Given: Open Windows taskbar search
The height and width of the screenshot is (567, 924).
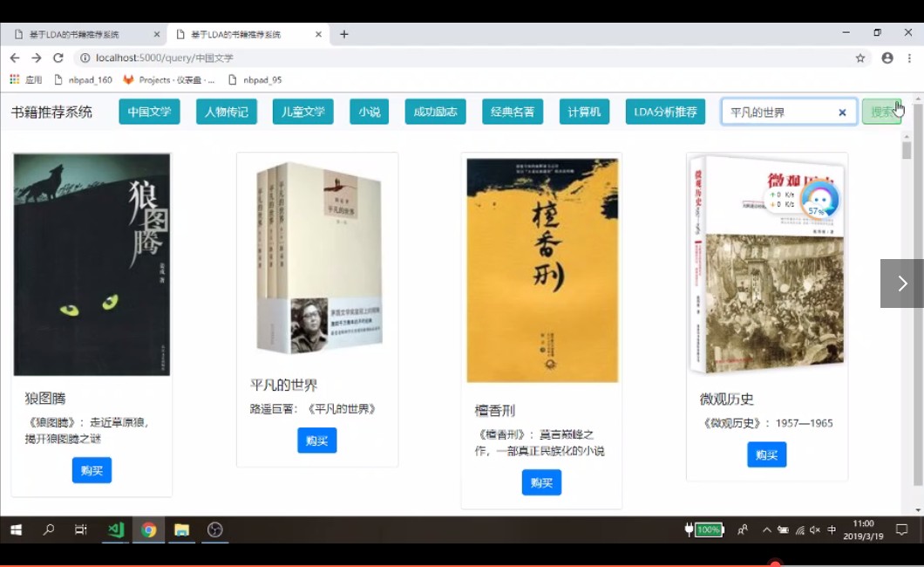Looking at the screenshot, I should (x=49, y=529).
